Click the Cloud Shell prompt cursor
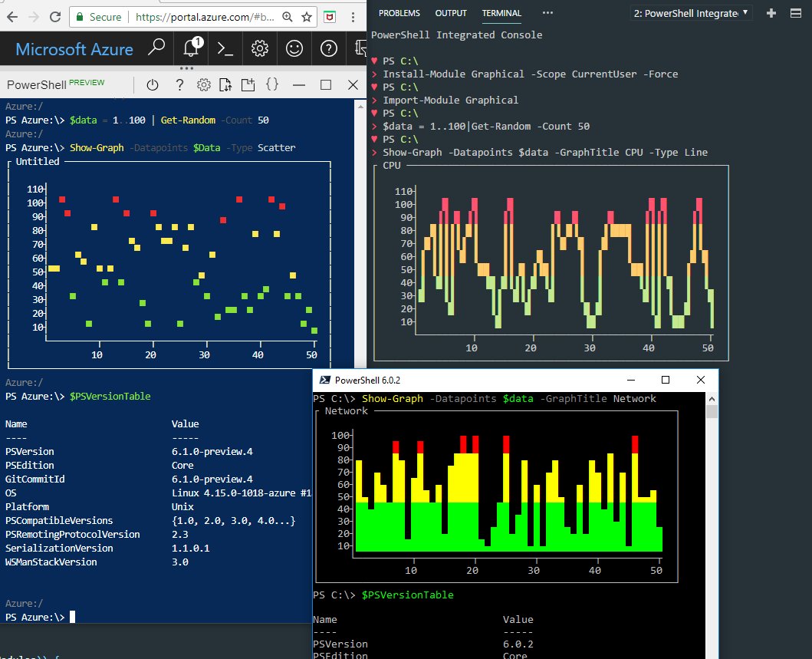Image resolution: width=812 pixels, height=659 pixels. click(x=73, y=617)
